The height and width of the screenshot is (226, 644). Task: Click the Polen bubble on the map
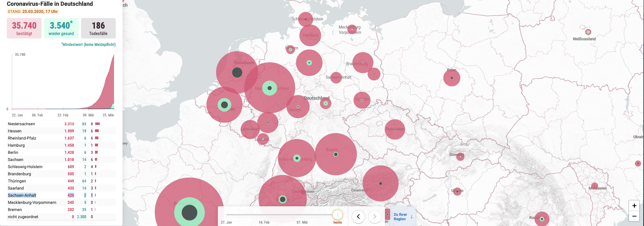click(x=452, y=78)
